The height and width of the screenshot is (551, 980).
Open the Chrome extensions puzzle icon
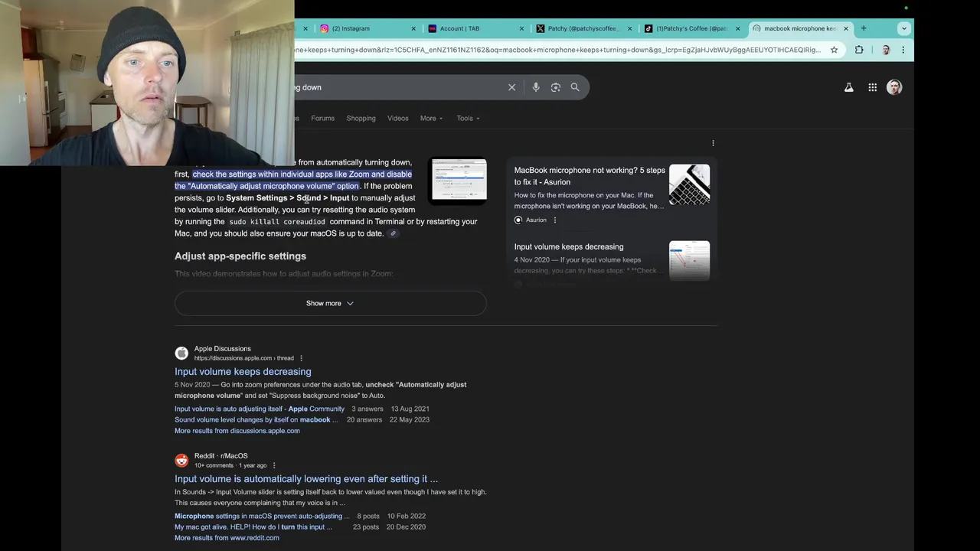pos(859,50)
